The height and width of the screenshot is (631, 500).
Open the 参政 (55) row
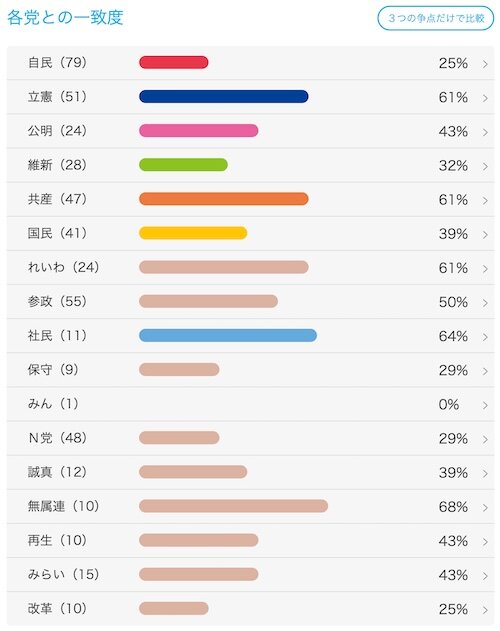click(250, 301)
